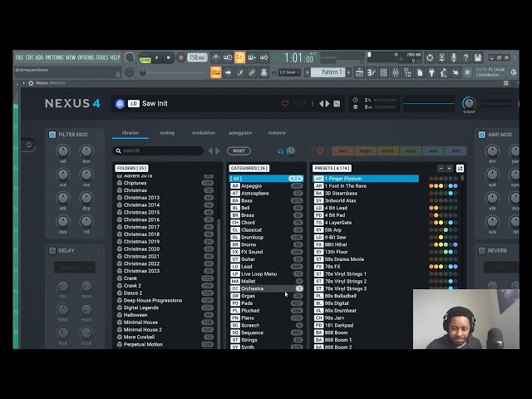Toggle the wide tag filter
The width and height of the screenshot is (532, 399).
pos(433,150)
